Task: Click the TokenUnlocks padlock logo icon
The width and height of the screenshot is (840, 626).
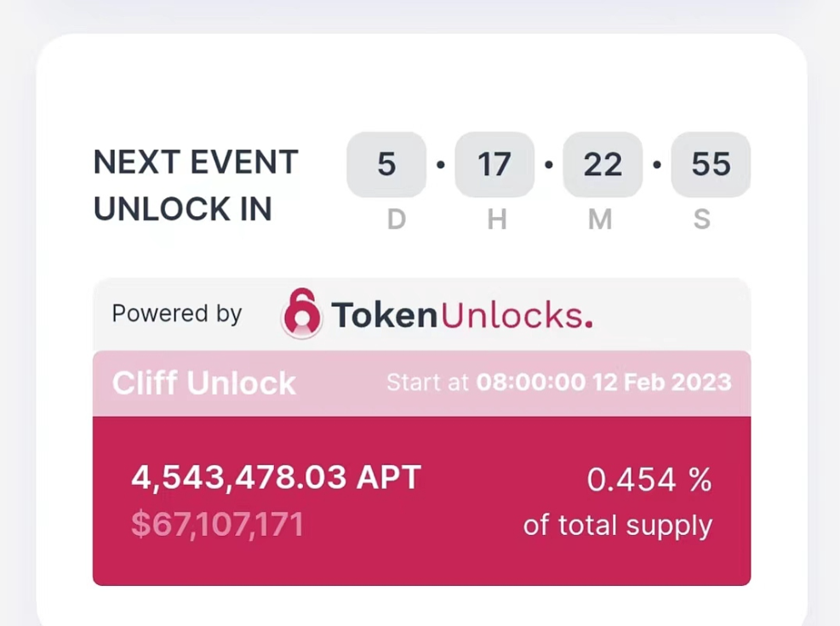Action: pyautogui.click(x=301, y=314)
